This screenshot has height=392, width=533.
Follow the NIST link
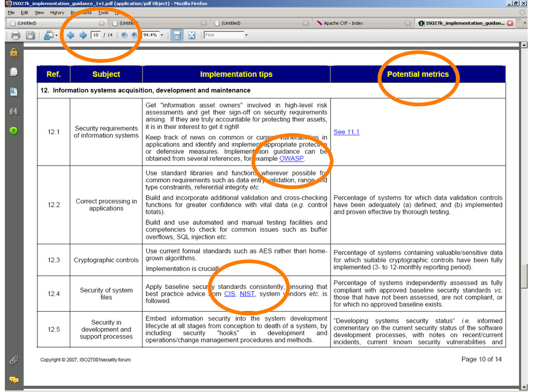(x=247, y=294)
